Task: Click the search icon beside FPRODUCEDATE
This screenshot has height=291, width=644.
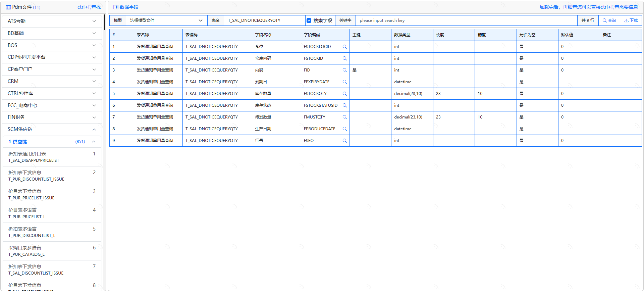Action: click(344, 129)
